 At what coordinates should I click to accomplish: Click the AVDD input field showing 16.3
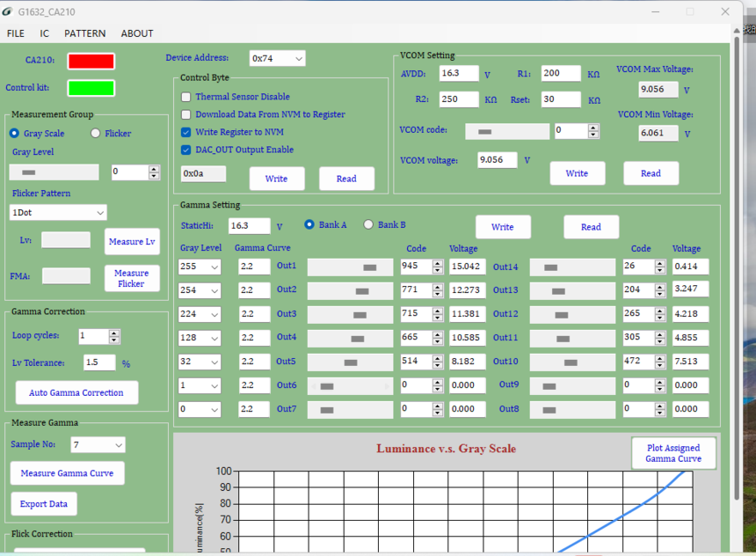coord(459,73)
